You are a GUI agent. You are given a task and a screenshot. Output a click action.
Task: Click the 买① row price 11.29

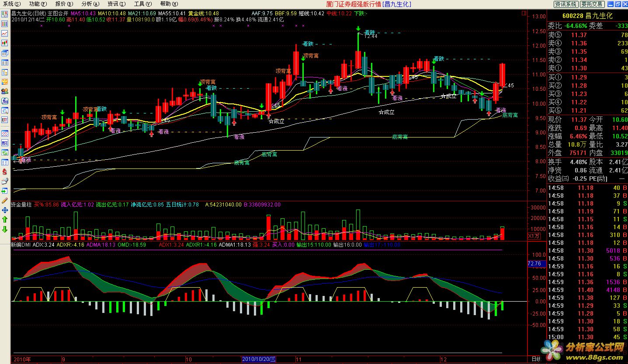pos(579,77)
